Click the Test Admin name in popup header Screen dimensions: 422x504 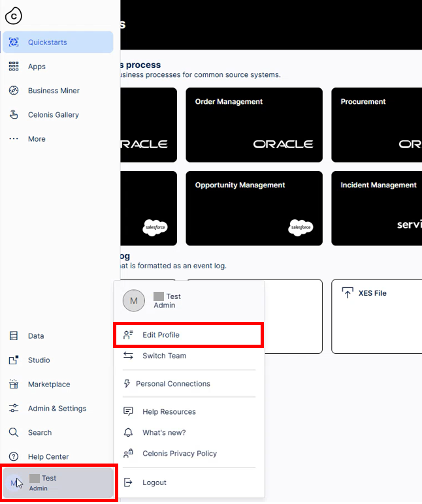[x=167, y=300]
